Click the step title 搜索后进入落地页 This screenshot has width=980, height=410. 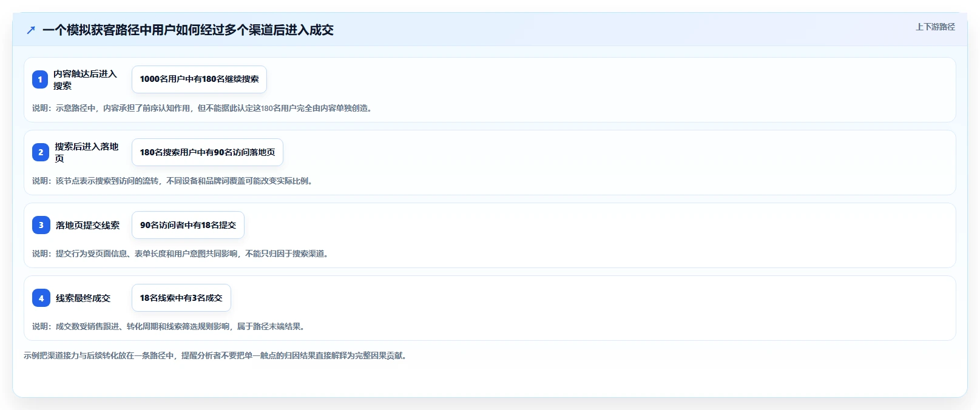tap(87, 152)
